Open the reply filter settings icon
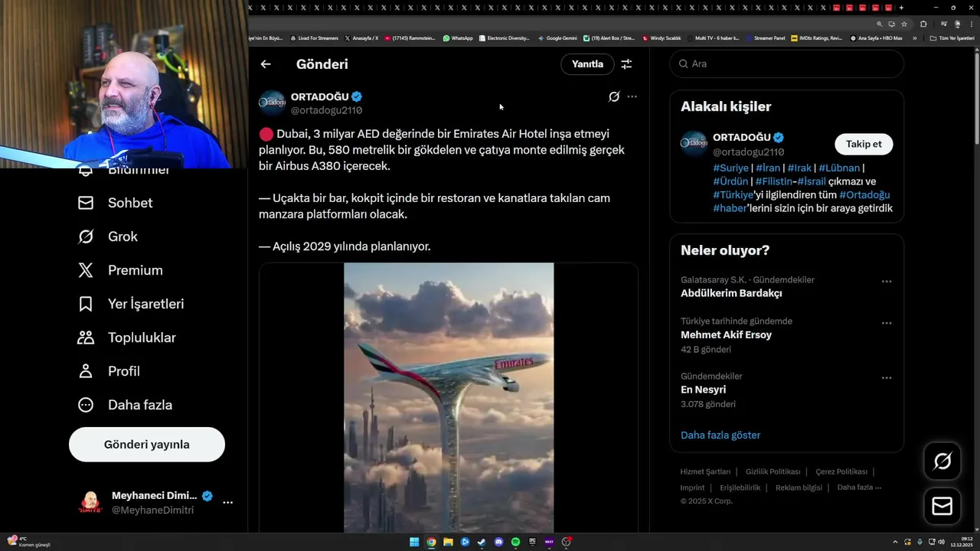Image resolution: width=980 pixels, height=551 pixels. point(626,64)
